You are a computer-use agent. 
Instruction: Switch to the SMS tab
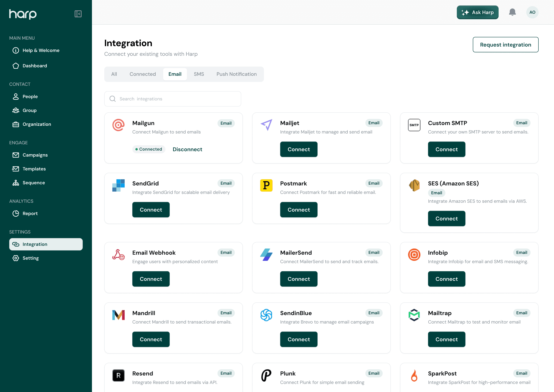pyautogui.click(x=199, y=74)
